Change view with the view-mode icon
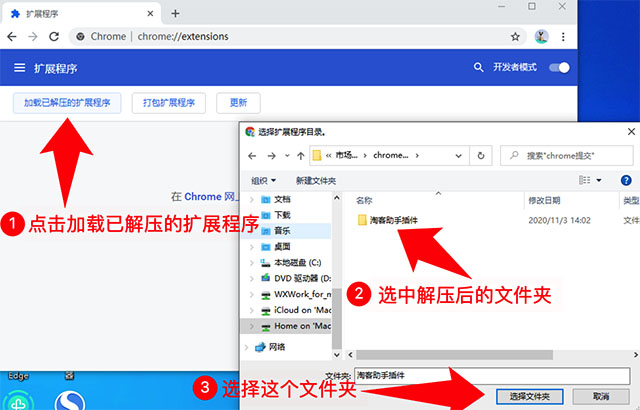Image resolution: width=640 pixels, height=410 pixels. point(584,180)
